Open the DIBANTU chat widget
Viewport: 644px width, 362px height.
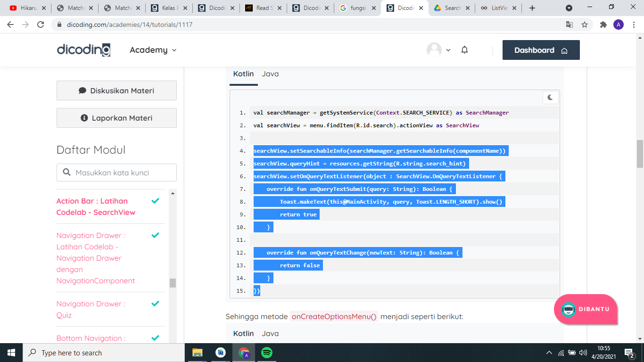click(x=586, y=310)
